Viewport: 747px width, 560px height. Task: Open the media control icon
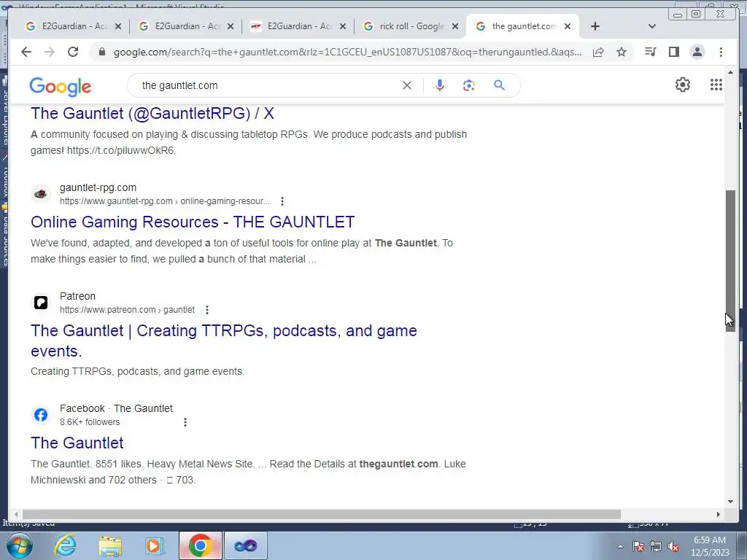point(650,52)
